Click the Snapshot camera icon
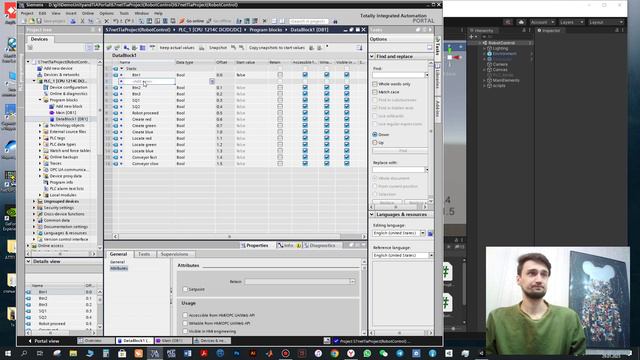This screenshot has width=640, height=360. pyautogui.click(x=202, y=48)
